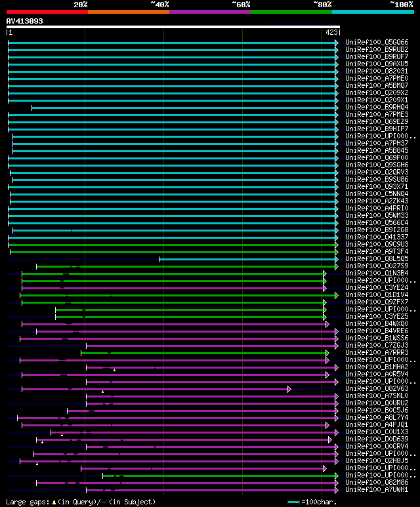Open the UniRef100_A7PME0 hit label
This screenshot has width=420, height=507.
click(377, 79)
